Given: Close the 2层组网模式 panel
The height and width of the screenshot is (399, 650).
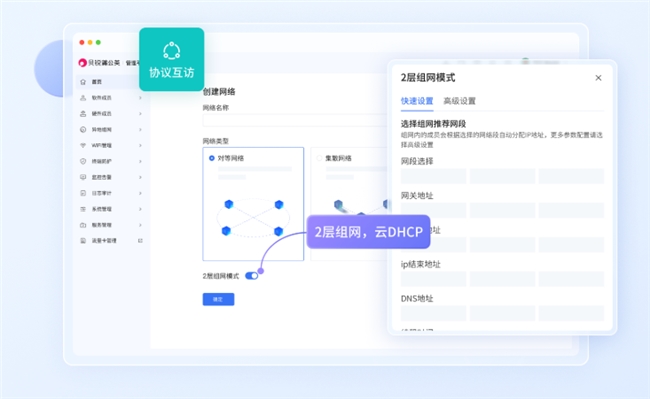Looking at the screenshot, I should pos(598,78).
